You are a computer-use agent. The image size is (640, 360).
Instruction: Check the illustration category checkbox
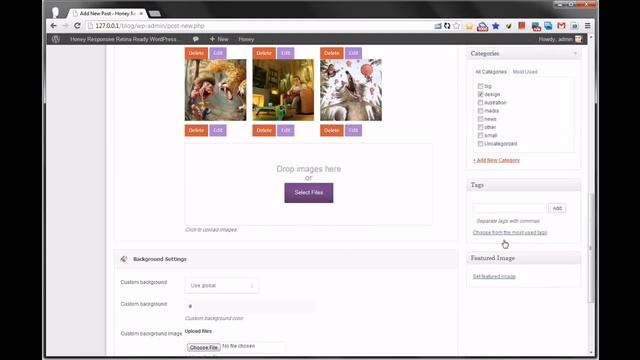click(x=480, y=102)
